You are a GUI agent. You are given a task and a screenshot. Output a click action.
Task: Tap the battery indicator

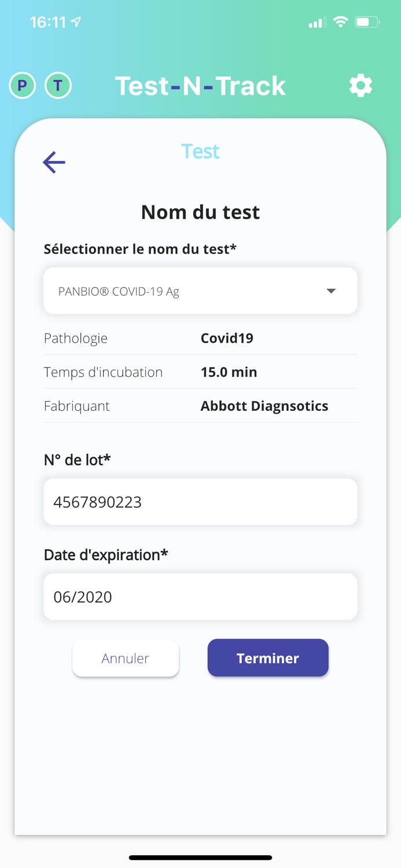click(365, 21)
